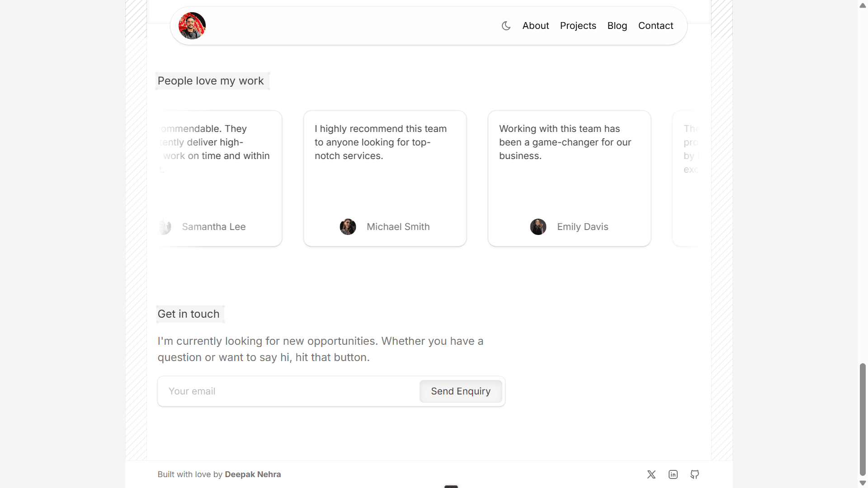868x488 pixels.
Task: Open the Blog navigation link
Action: 617,26
